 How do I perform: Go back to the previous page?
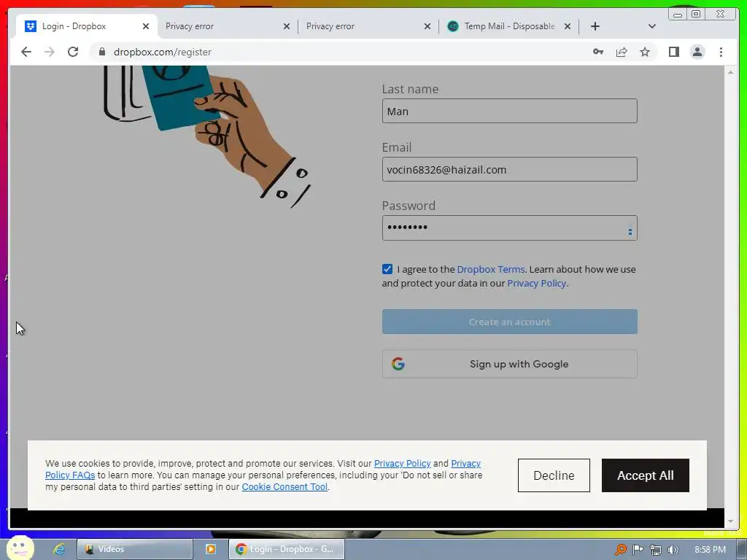[26, 52]
